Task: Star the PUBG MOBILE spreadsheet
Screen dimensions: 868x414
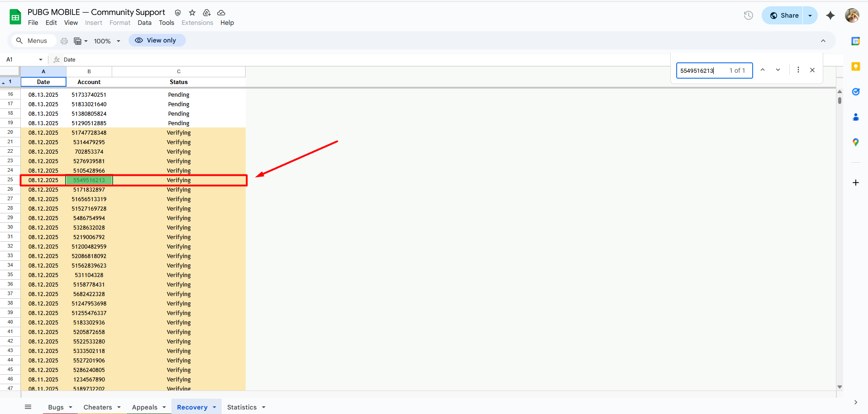Action: [x=192, y=13]
